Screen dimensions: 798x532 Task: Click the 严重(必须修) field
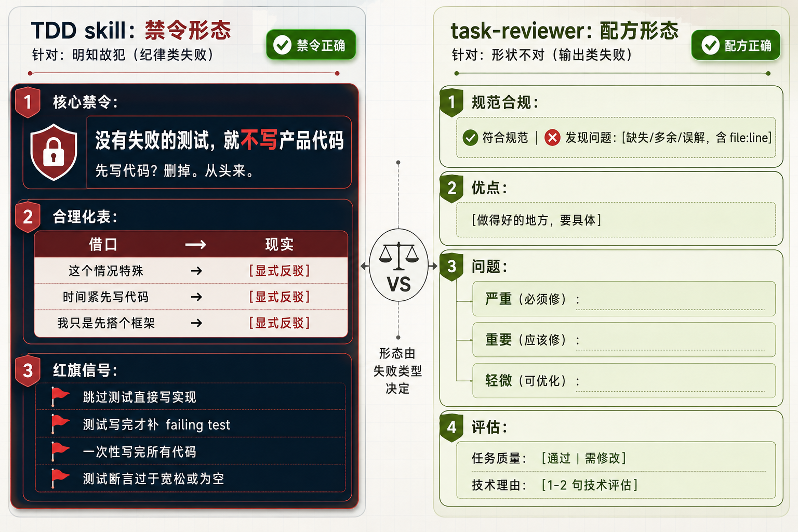click(x=624, y=299)
